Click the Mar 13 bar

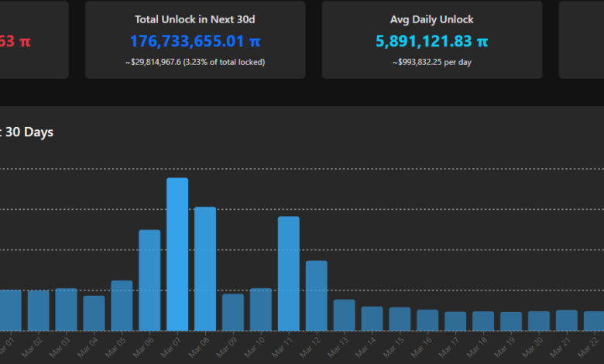click(x=345, y=315)
